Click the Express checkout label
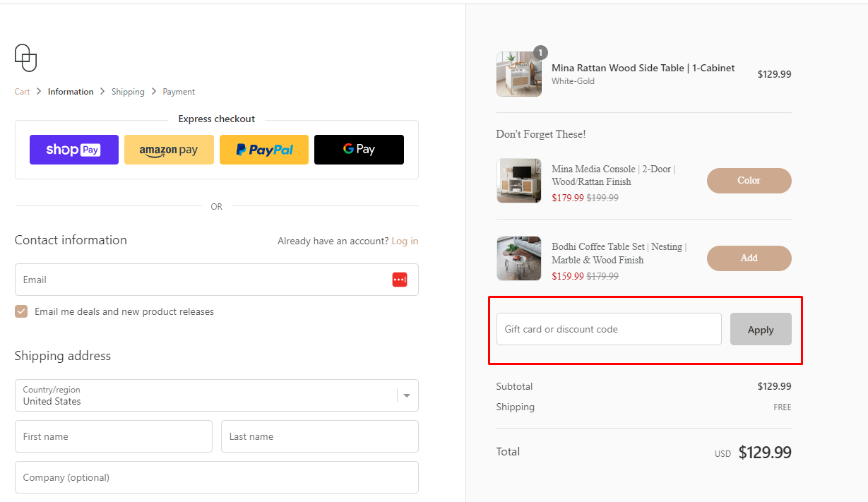Screen dimensions: 868x502 (x=217, y=119)
